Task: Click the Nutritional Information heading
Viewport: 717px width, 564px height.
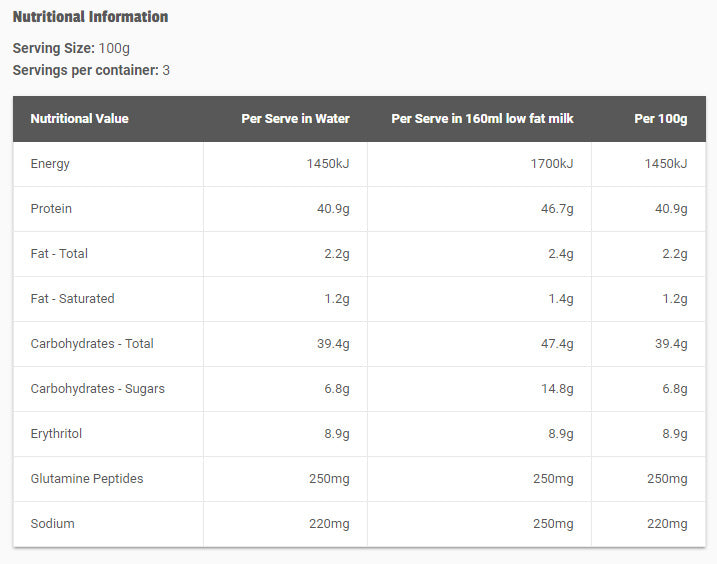Action: point(90,17)
